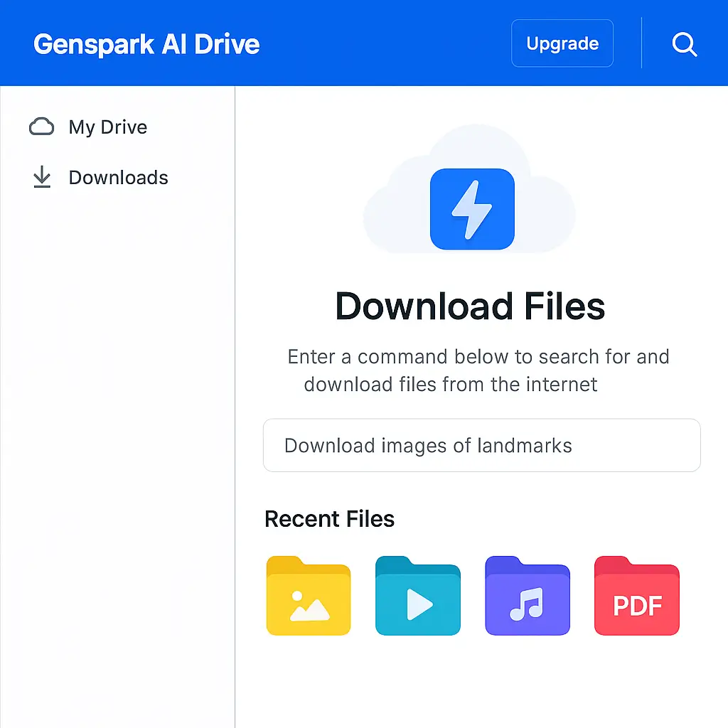Open the teal video folder
Viewport: 728px width, 728px height.
pos(418,596)
